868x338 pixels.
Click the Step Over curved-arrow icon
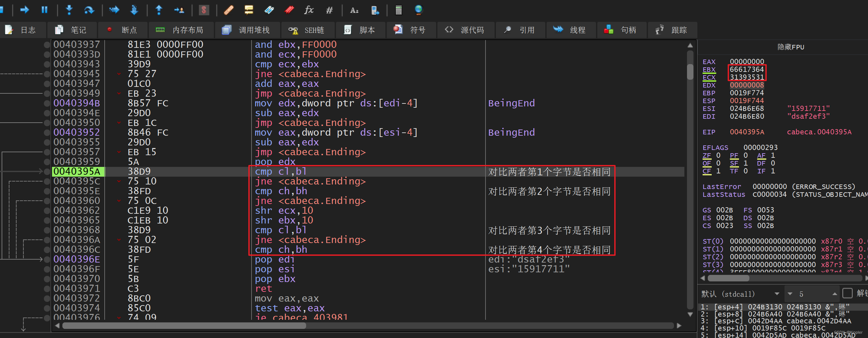click(89, 10)
